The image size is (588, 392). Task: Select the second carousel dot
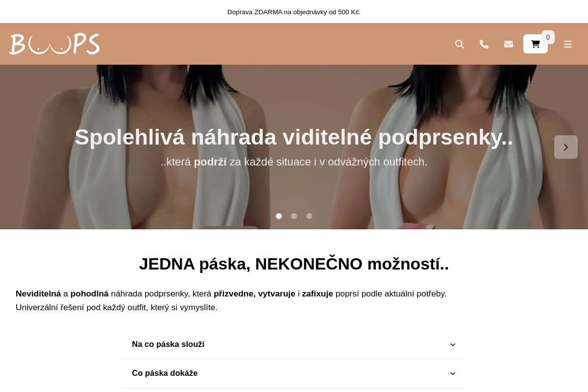click(x=294, y=216)
